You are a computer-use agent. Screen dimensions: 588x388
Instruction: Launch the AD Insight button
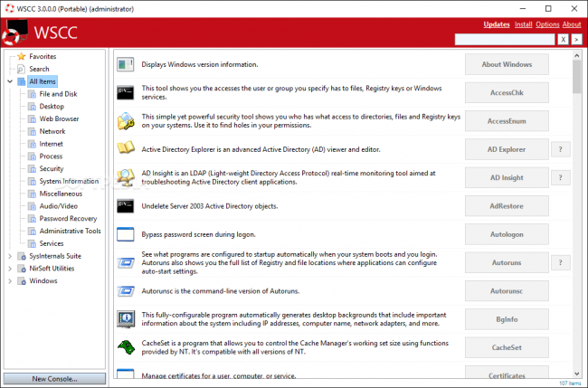point(507,177)
